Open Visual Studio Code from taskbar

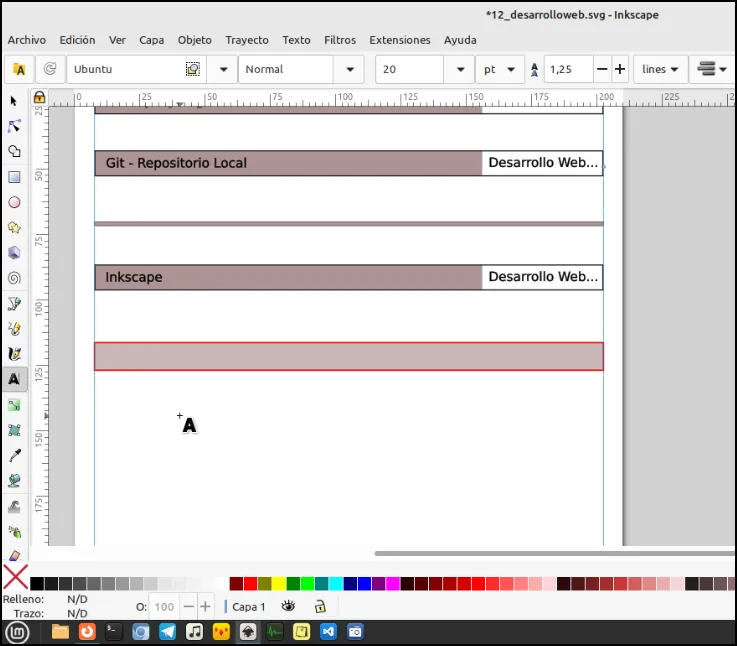[328, 631]
